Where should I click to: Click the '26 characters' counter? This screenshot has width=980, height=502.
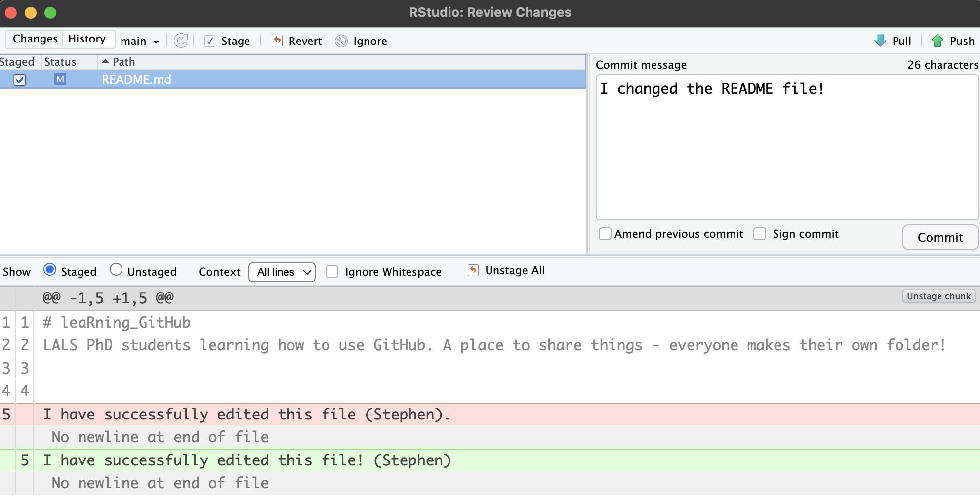tap(942, 65)
